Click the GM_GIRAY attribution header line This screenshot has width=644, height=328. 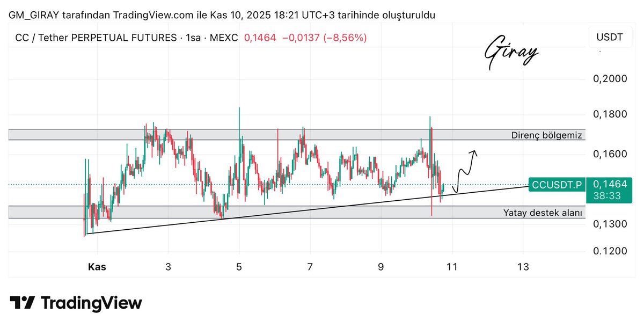(x=222, y=15)
